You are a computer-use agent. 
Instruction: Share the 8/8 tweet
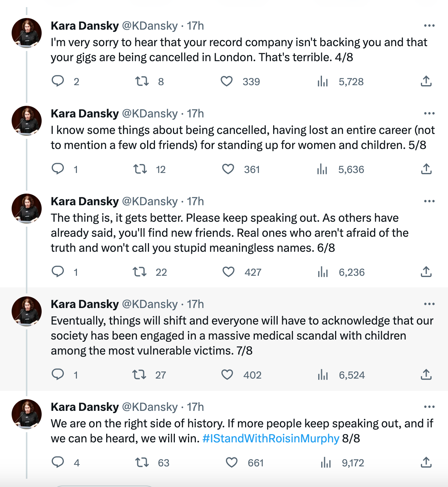tap(426, 463)
